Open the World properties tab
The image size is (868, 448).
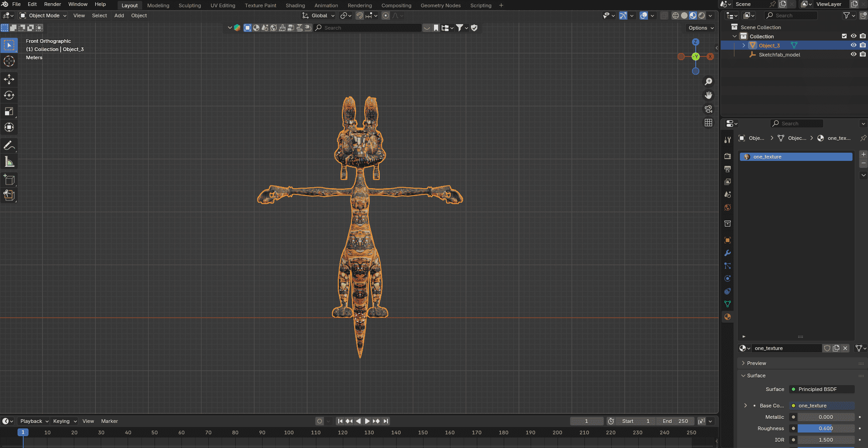click(x=728, y=207)
